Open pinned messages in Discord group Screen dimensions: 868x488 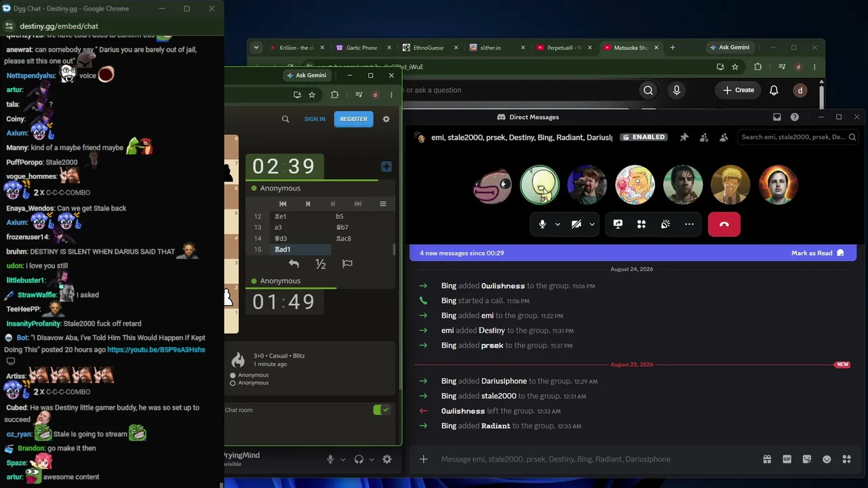684,137
